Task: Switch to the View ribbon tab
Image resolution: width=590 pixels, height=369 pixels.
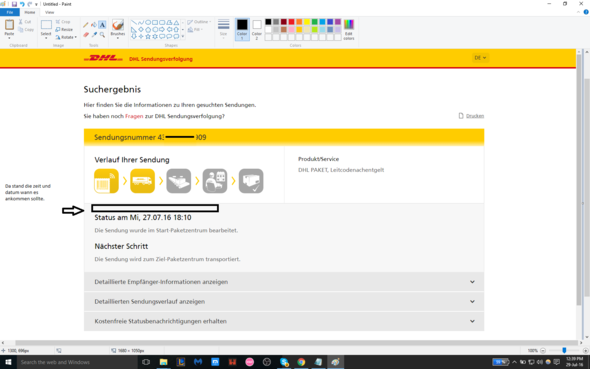Action: 50,12
